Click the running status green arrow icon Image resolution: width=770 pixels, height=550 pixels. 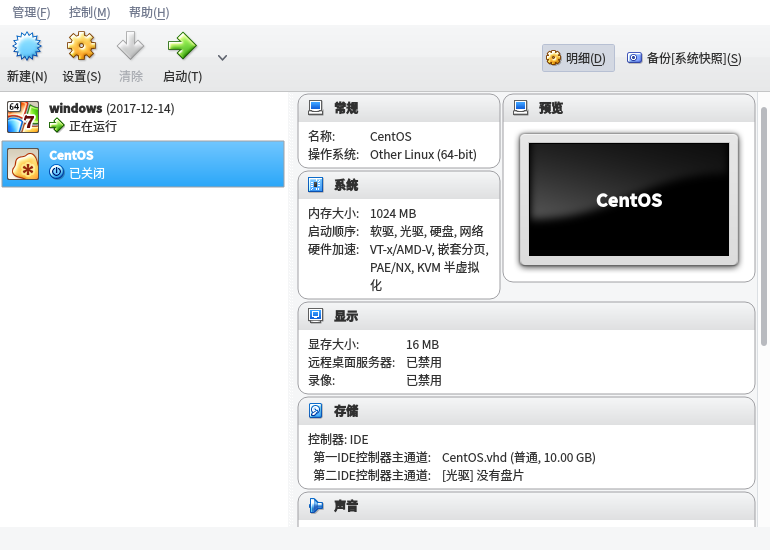pos(56,126)
